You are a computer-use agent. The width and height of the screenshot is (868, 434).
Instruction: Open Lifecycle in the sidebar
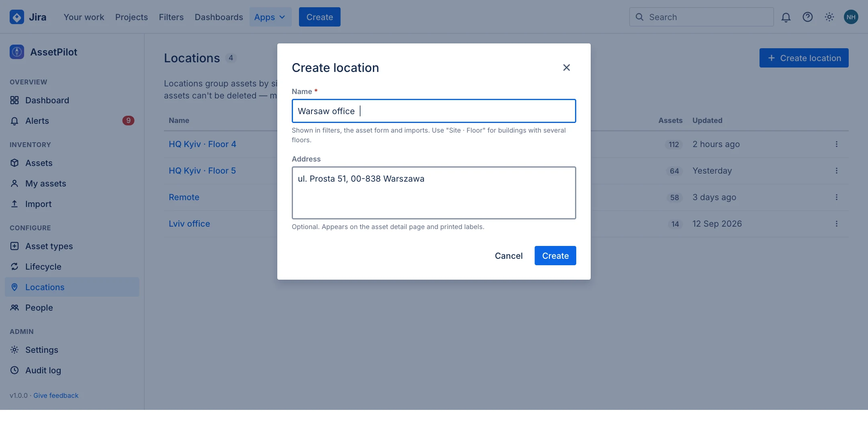72,266
